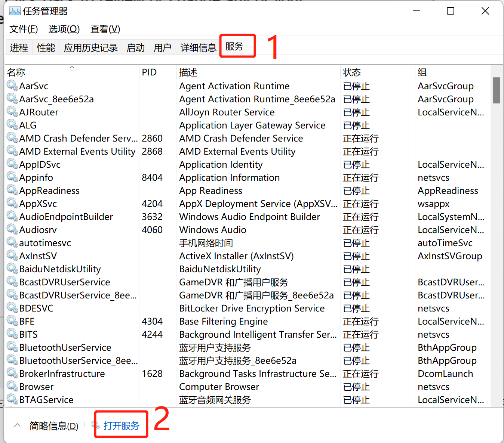
Task: Click the service icon next to ALG
Action: click(x=12, y=125)
